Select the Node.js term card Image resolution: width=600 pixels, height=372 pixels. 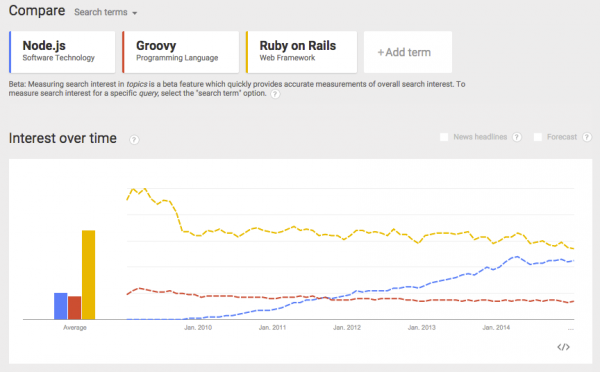[x=62, y=52]
